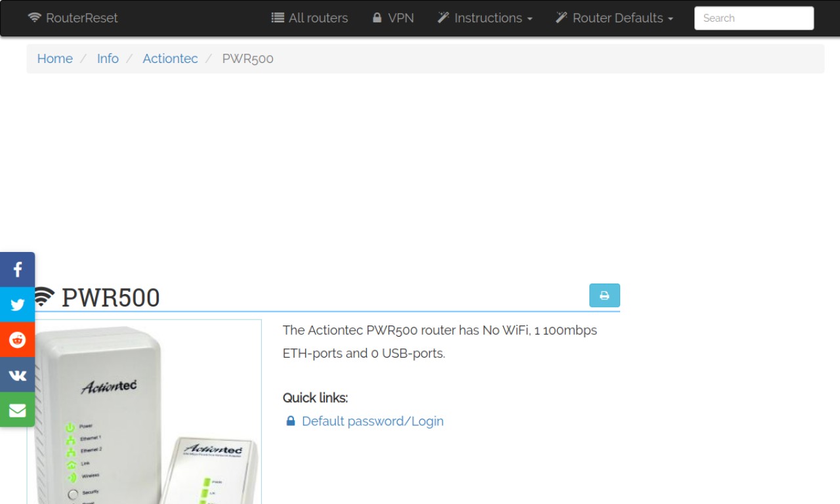Click the wand icon beside Instructions
This screenshot has width=840, height=504.
(443, 18)
